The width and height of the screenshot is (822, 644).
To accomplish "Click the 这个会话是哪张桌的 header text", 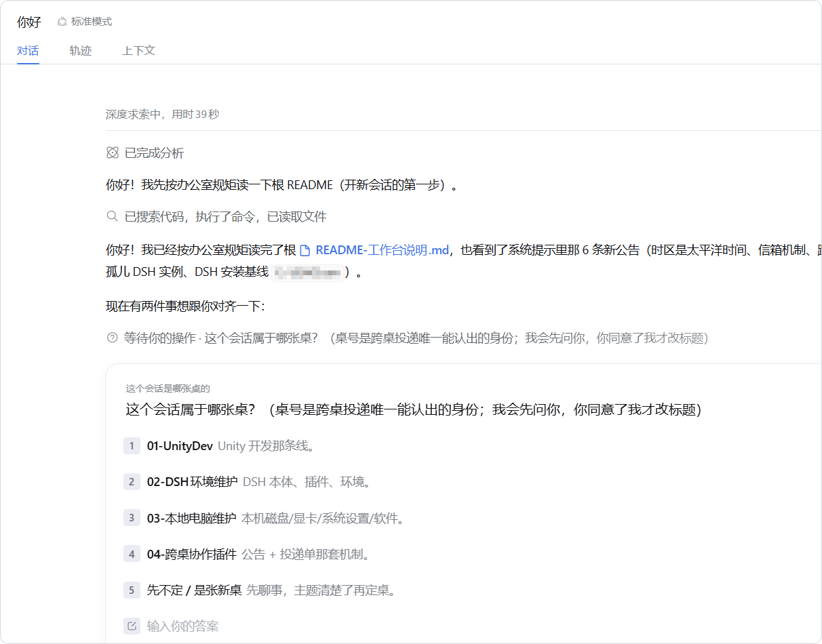I will [x=168, y=388].
